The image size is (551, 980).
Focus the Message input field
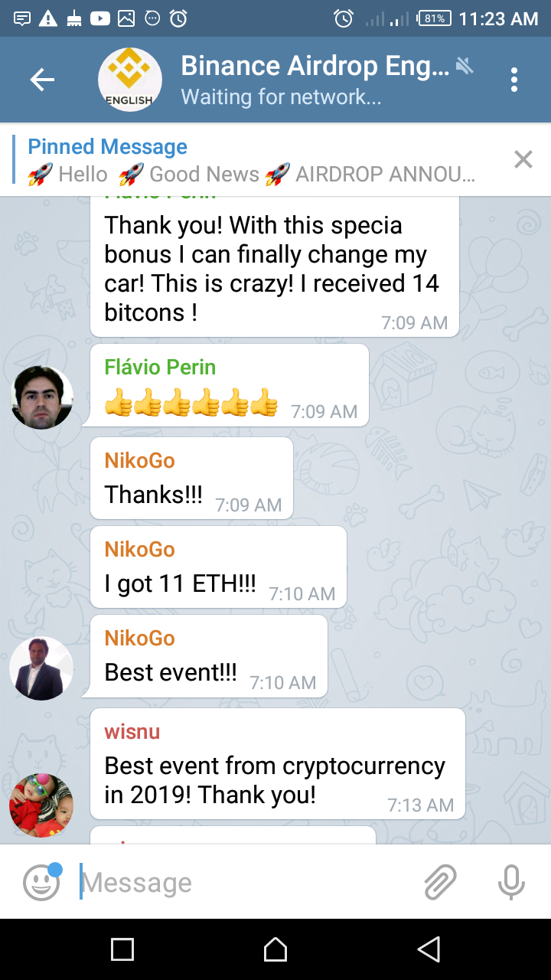click(245, 883)
